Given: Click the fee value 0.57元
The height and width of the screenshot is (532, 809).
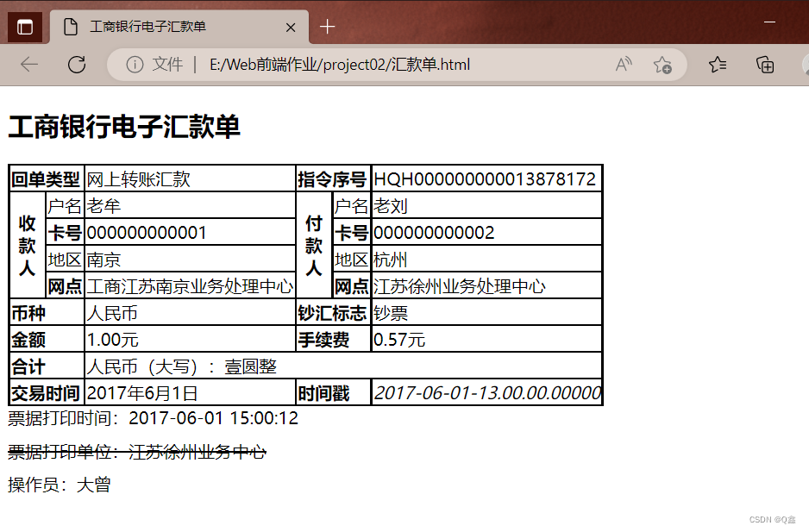Looking at the screenshot, I should 399,340.
